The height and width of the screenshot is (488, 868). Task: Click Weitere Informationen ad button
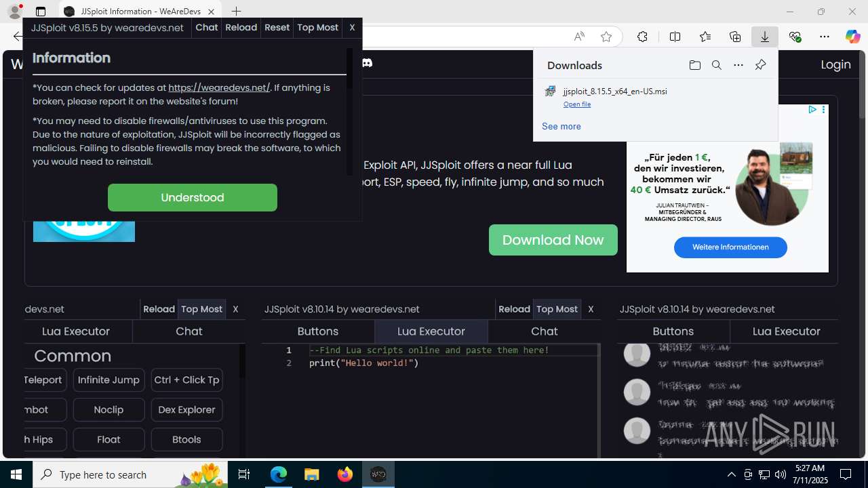coord(730,247)
